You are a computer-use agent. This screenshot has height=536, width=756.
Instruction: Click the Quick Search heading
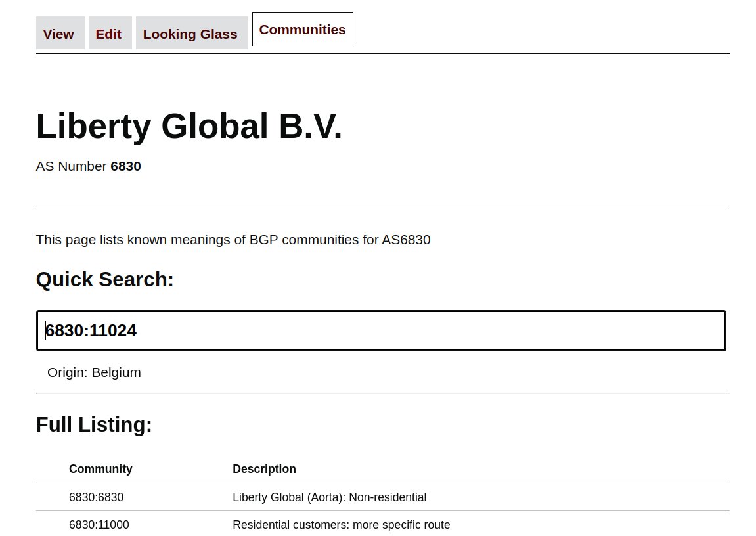click(104, 280)
